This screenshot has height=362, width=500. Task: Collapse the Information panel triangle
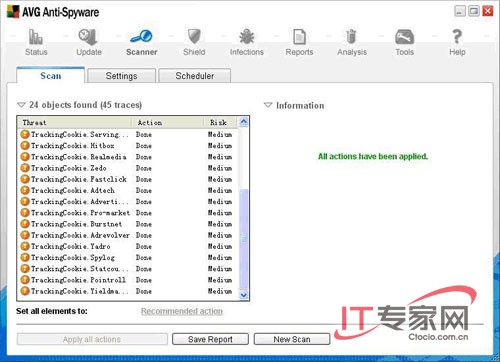[x=268, y=105]
